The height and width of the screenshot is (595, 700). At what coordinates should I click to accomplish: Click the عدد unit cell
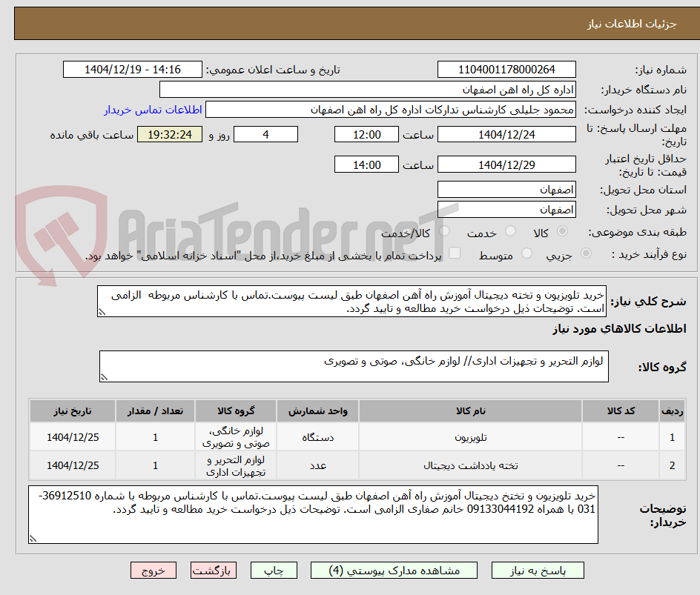318,465
